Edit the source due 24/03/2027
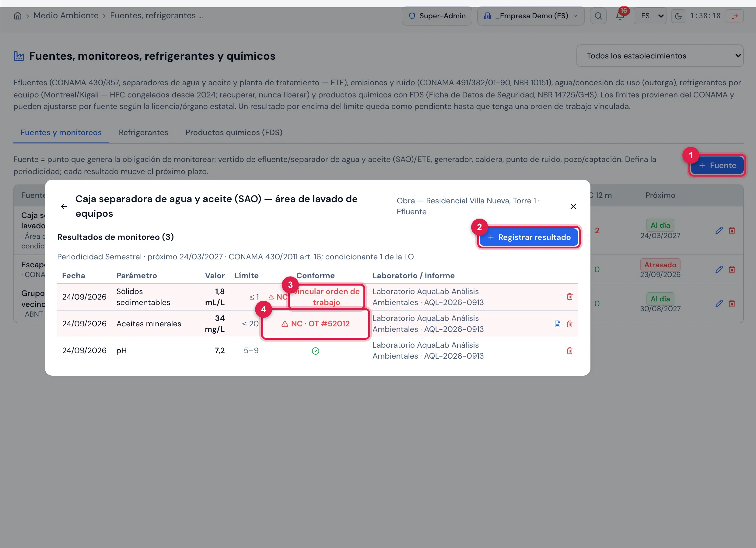Viewport: 756px width, 548px height. point(719,230)
